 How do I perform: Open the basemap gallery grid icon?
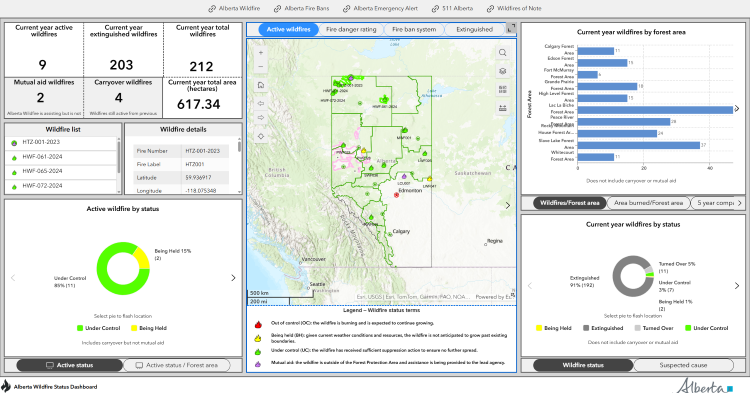coord(503,89)
